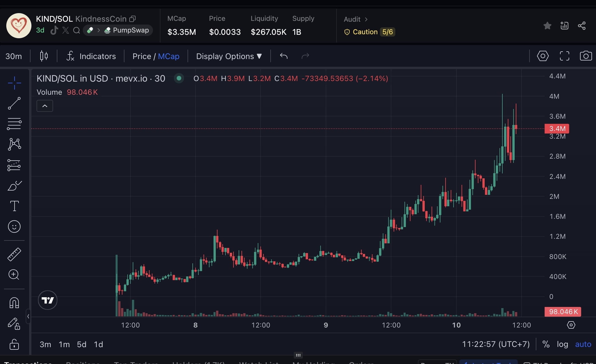
Task: Select the brush drawing tool
Action: (x=14, y=185)
